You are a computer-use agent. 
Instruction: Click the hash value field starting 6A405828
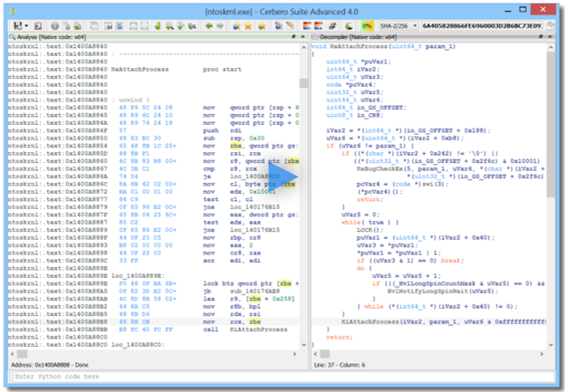483,26
